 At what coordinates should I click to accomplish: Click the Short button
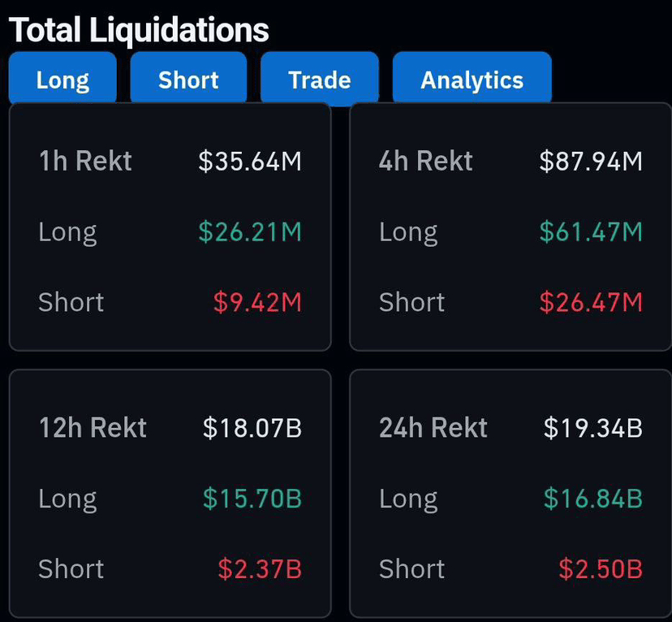(x=188, y=80)
